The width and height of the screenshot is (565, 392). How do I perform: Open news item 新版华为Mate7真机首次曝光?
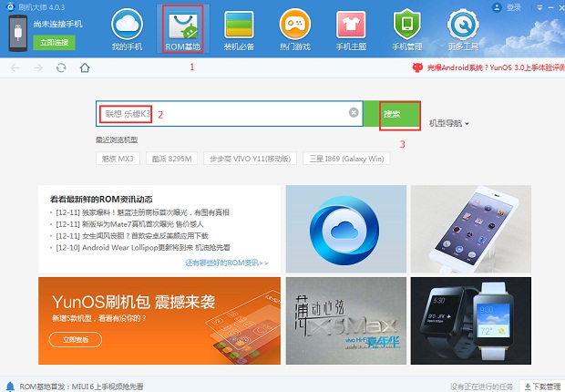129,224
